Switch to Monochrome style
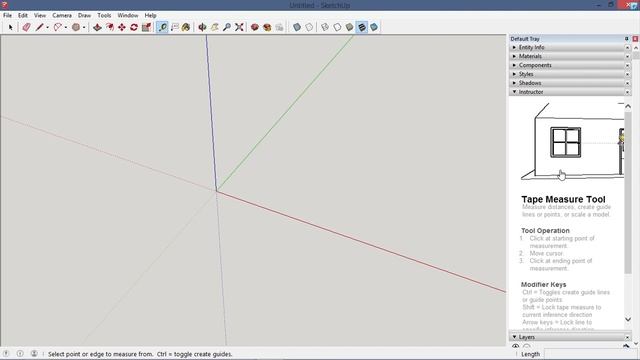 (374, 27)
